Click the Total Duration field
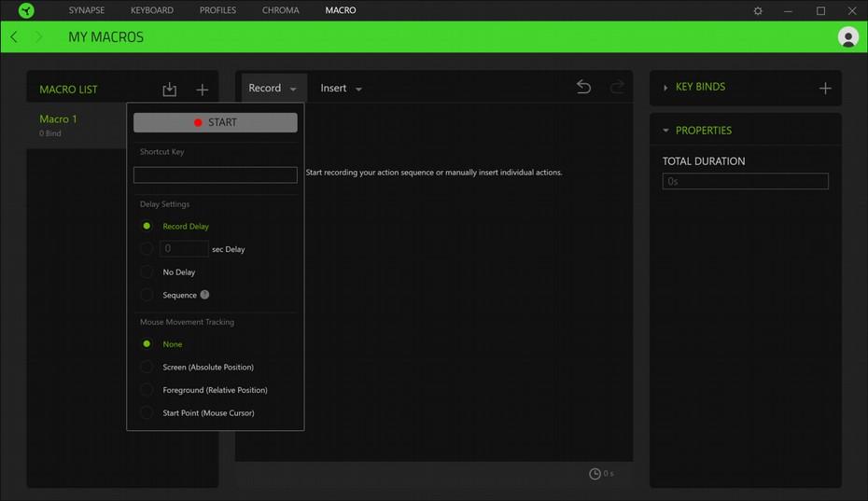Screen dimensions: 868x501 coord(745,181)
